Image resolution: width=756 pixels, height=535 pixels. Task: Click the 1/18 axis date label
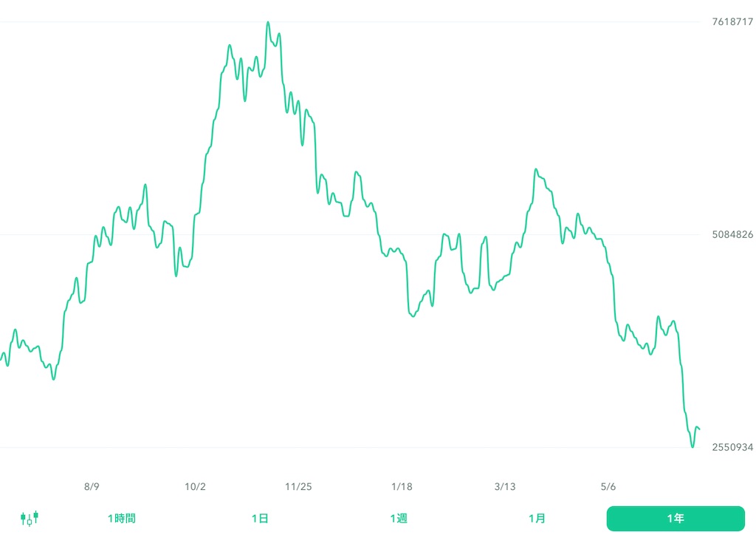[x=402, y=486]
